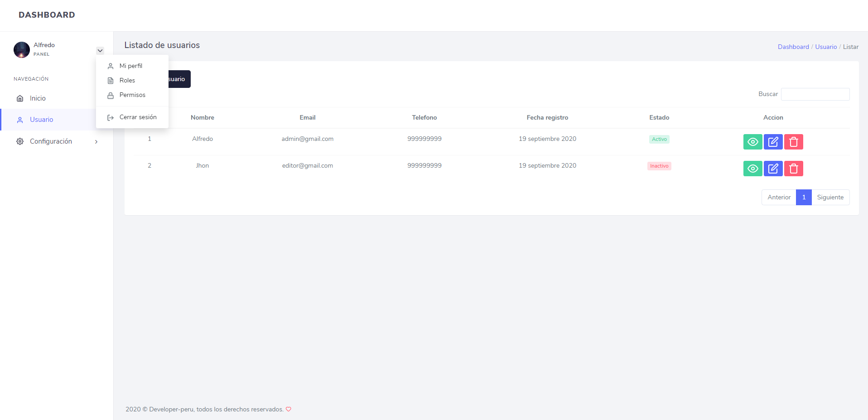Image resolution: width=868 pixels, height=420 pixels.
Task: Click the Roles document icon
Action: [111, 81]
